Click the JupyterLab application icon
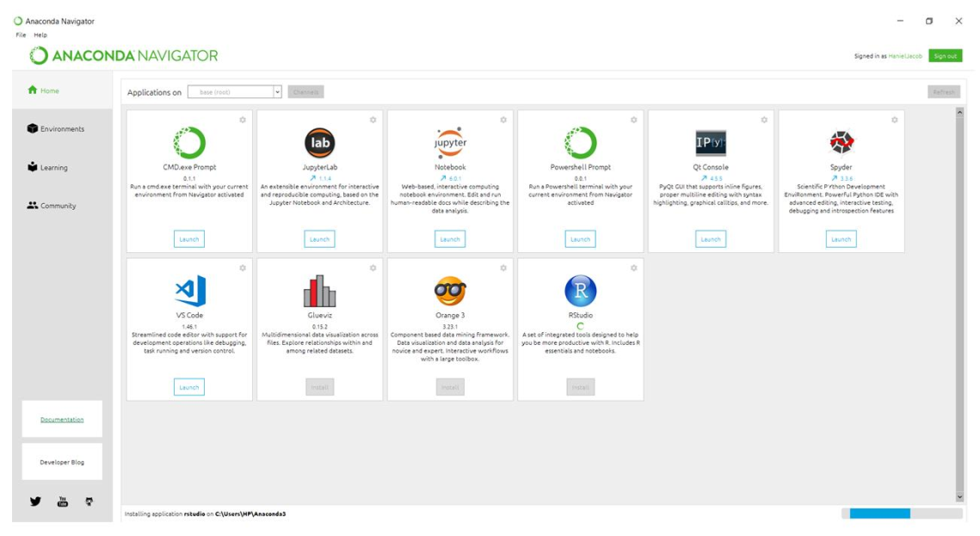Viewport: 980px width, 536px height. coord(319,143)
